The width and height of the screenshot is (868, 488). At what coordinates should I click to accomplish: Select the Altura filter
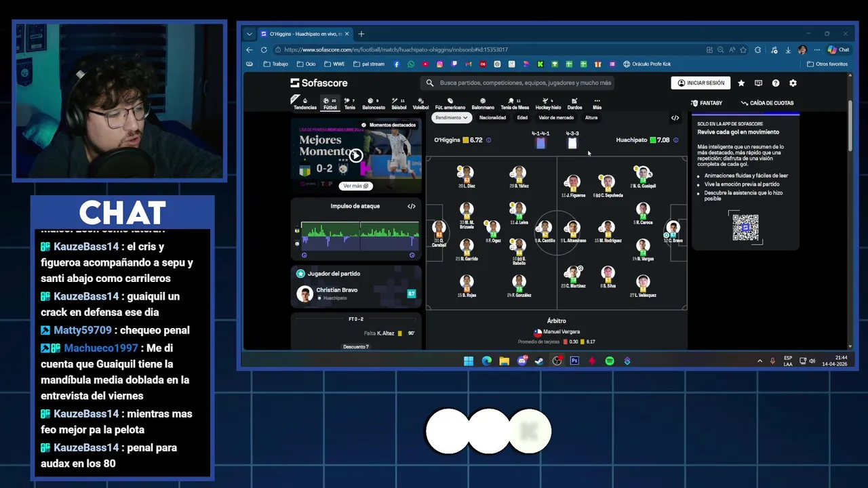click(591, 118)
